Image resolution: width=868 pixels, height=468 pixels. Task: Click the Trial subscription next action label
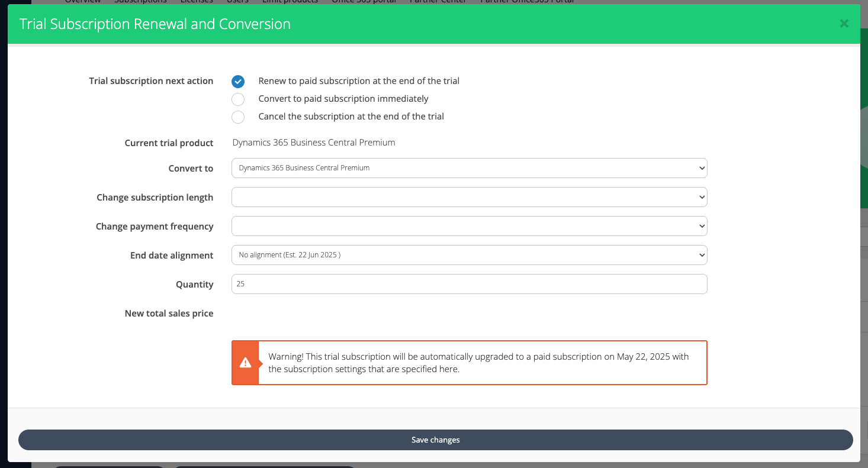(151, 81)
